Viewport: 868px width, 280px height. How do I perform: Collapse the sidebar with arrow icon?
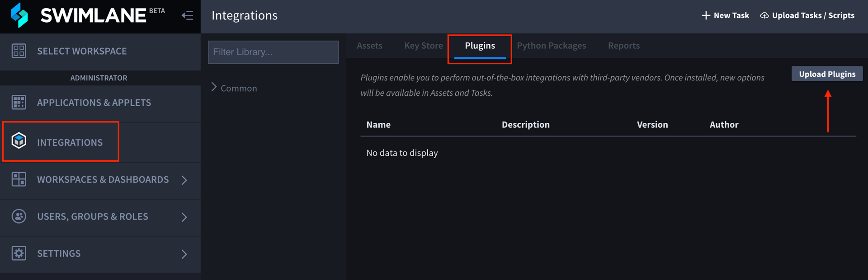pyautogui.click(x=187, y=15)
